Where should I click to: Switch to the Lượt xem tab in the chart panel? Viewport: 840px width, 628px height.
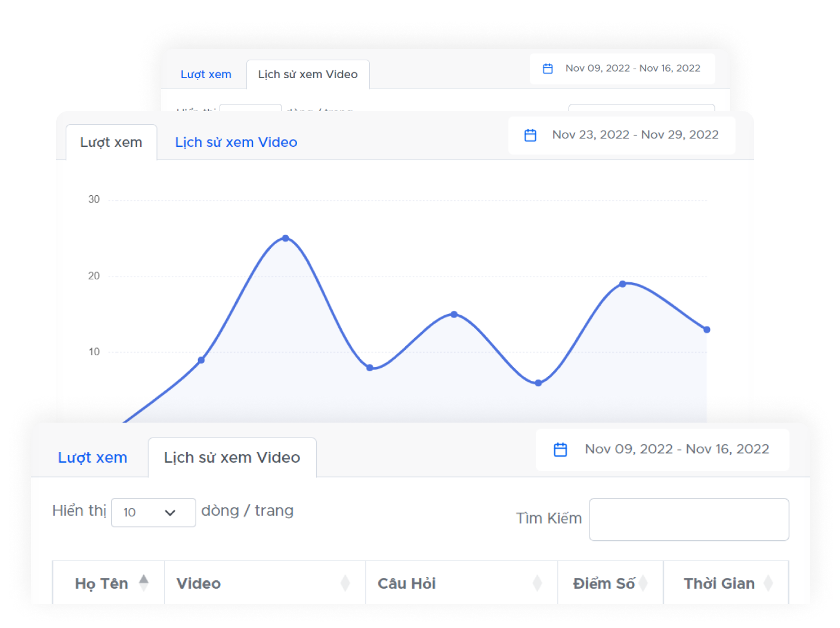pos(111,142)
